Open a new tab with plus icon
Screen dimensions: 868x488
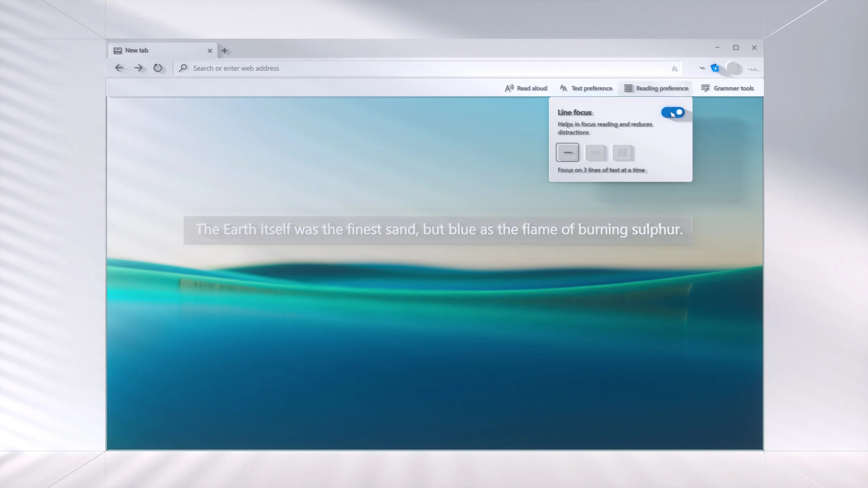(x=224, y=51)
